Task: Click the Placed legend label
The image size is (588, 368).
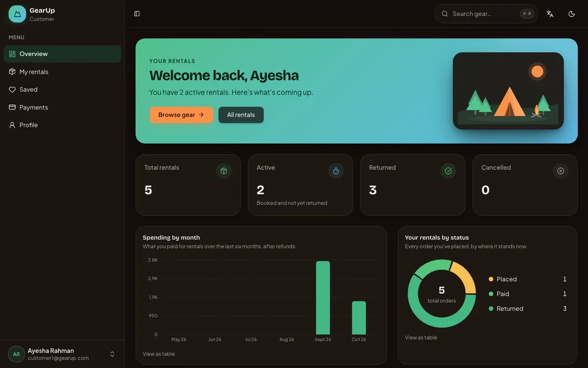Action: pos(507,279)
